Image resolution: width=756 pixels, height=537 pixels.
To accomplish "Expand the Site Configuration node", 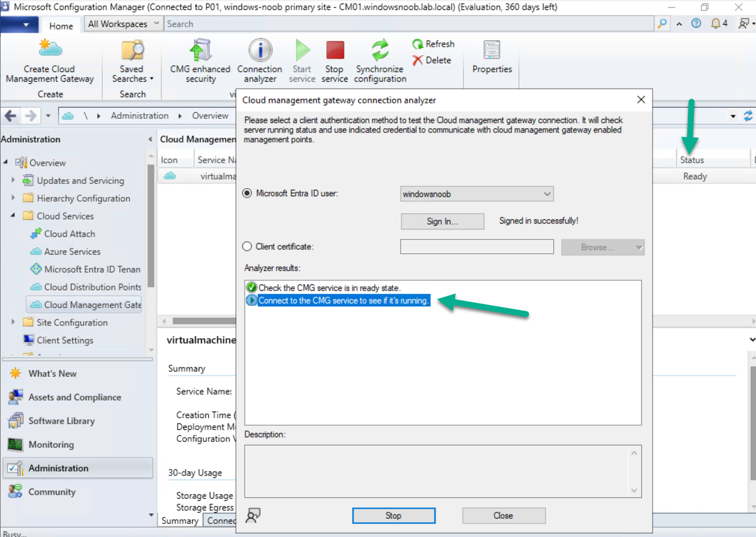I will pos(13,322).
